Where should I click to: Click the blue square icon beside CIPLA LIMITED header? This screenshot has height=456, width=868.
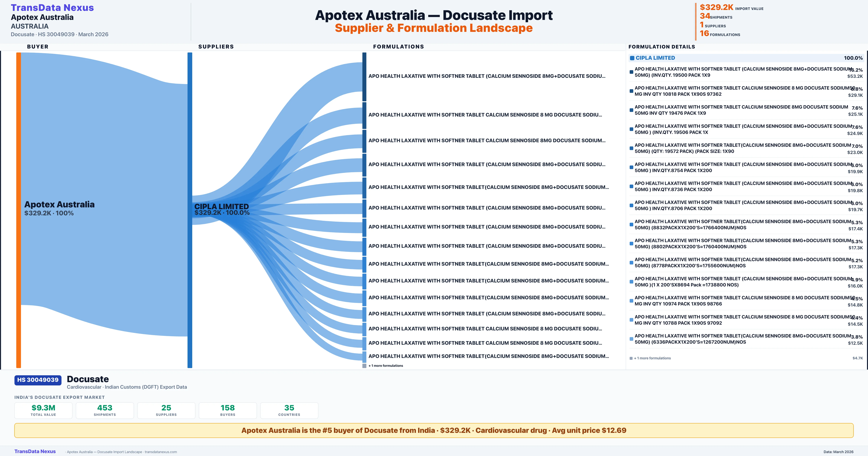coord(632,58)
